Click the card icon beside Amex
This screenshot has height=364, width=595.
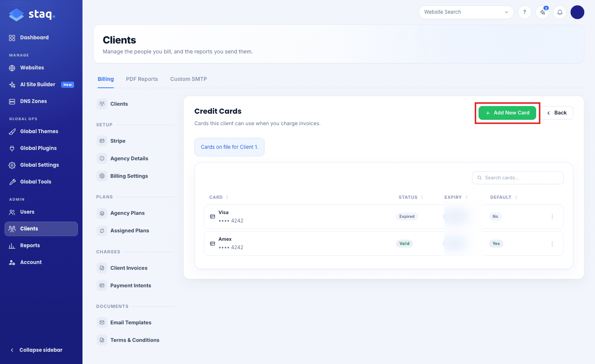(213, 243)
